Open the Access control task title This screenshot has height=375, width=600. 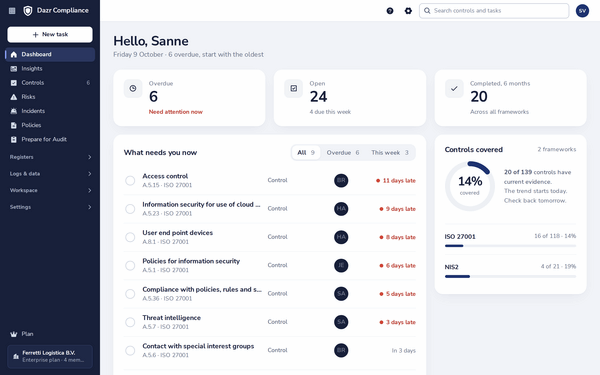coord(165,176)
